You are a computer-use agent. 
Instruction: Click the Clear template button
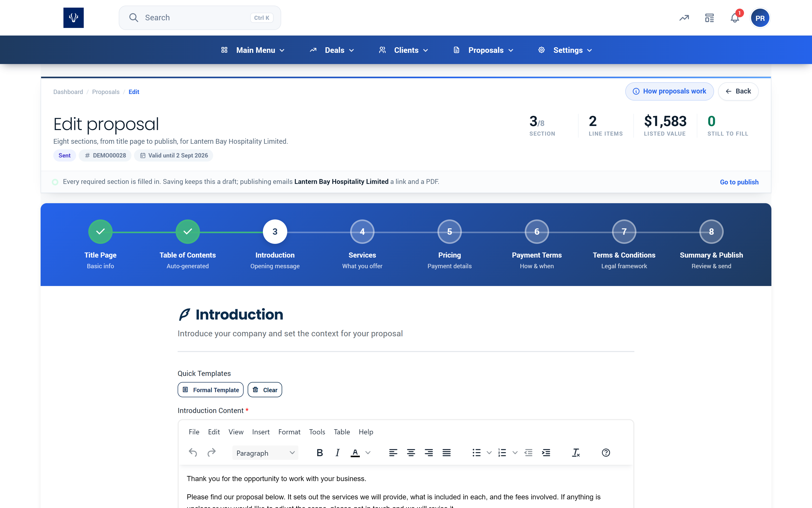pyautogui.click(x=265, y=390)
